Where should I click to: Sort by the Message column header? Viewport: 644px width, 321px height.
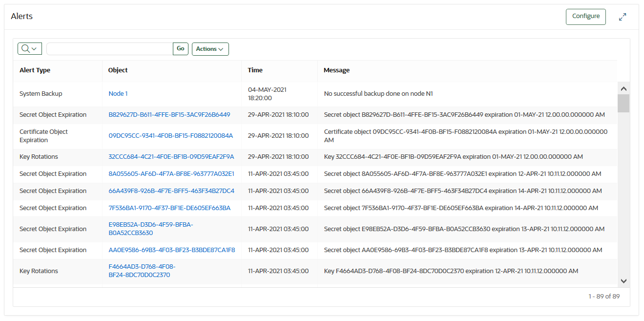point(336,70)
